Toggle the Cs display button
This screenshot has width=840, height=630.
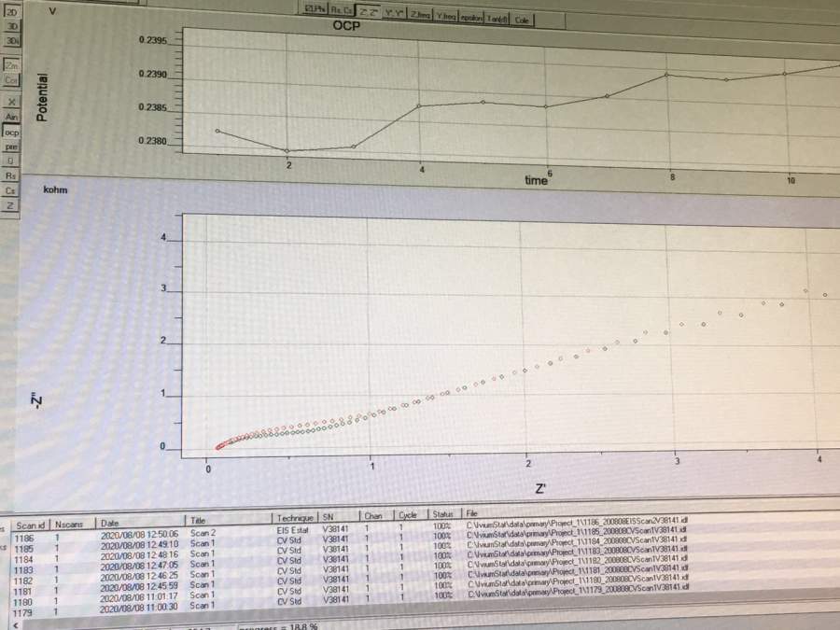(11, 189)
